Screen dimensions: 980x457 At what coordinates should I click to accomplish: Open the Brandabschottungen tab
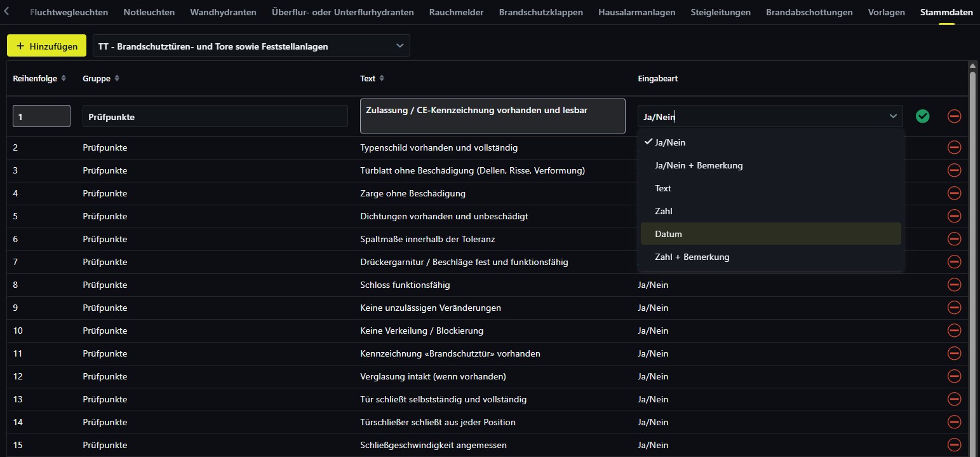click(x=809, y=12)
